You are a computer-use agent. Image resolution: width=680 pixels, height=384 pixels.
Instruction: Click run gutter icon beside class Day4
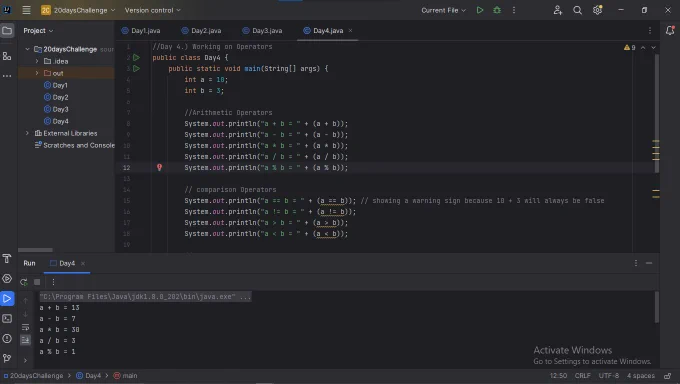click(x=136, y=57)
